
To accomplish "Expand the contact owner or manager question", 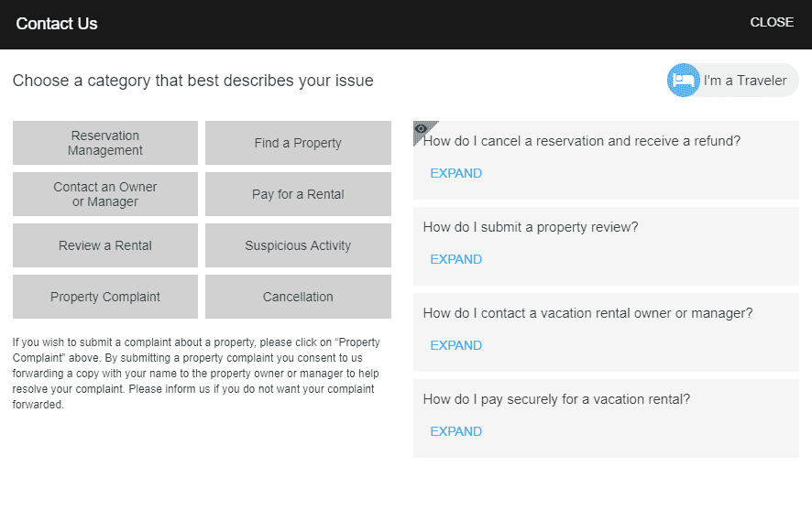I will tap(455, 345).
